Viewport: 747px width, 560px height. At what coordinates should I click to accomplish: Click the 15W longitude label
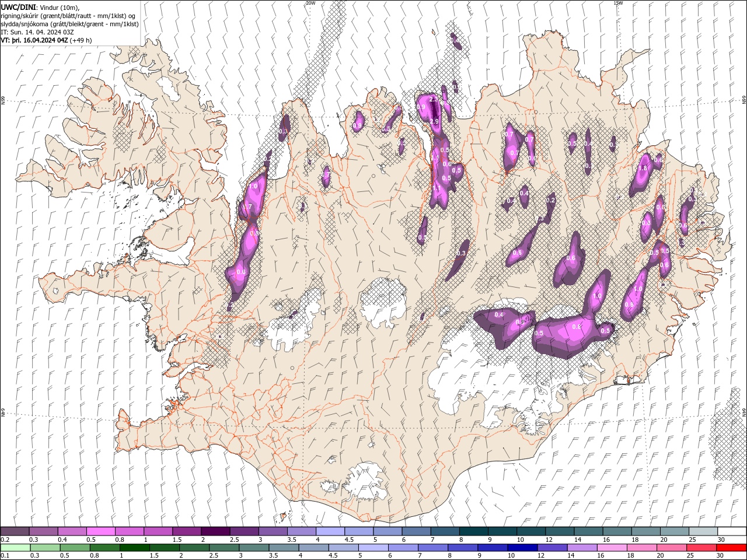pyautogui.click(x=618, y=3)
